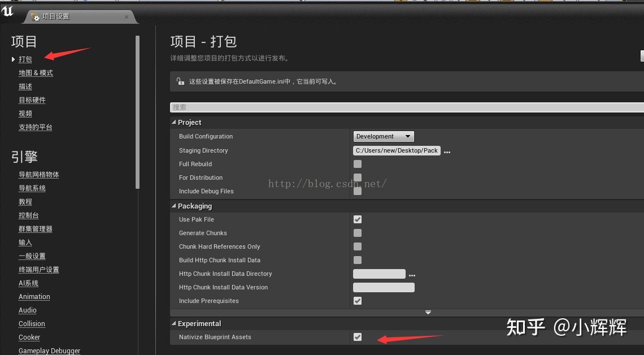Viewport: 644px width, 355px height.
Task: Uncheck Nativize Blueprint Assets under Experimental
Action: (x=358, y=336)
